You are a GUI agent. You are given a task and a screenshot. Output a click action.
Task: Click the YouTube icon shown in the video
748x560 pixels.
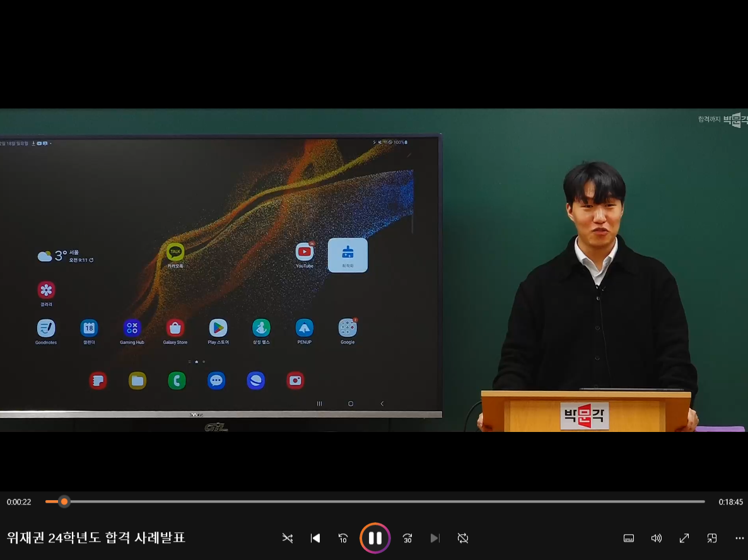click(x=305, y=252)
